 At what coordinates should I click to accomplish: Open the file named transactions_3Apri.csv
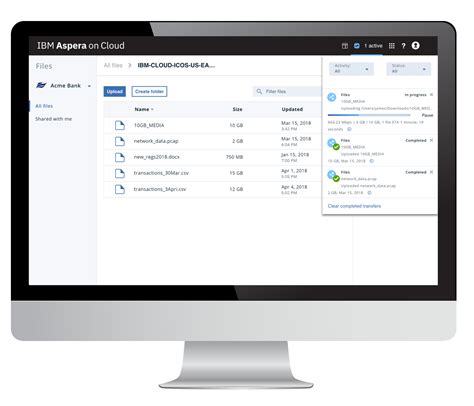pyautogui.click(x=160, y=189)
